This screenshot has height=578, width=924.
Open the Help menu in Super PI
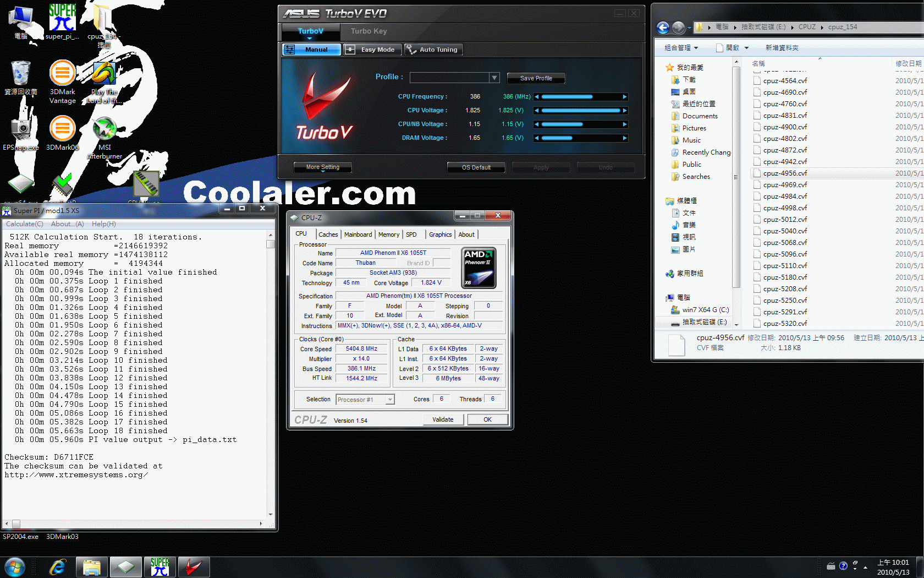tap(103, 224)
